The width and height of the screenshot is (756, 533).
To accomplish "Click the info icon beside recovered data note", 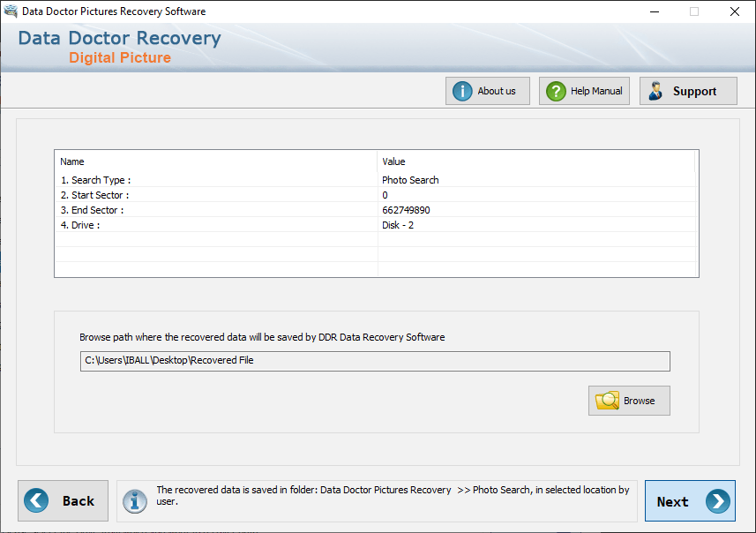I will pyautogui.click(x=134, y=501).
